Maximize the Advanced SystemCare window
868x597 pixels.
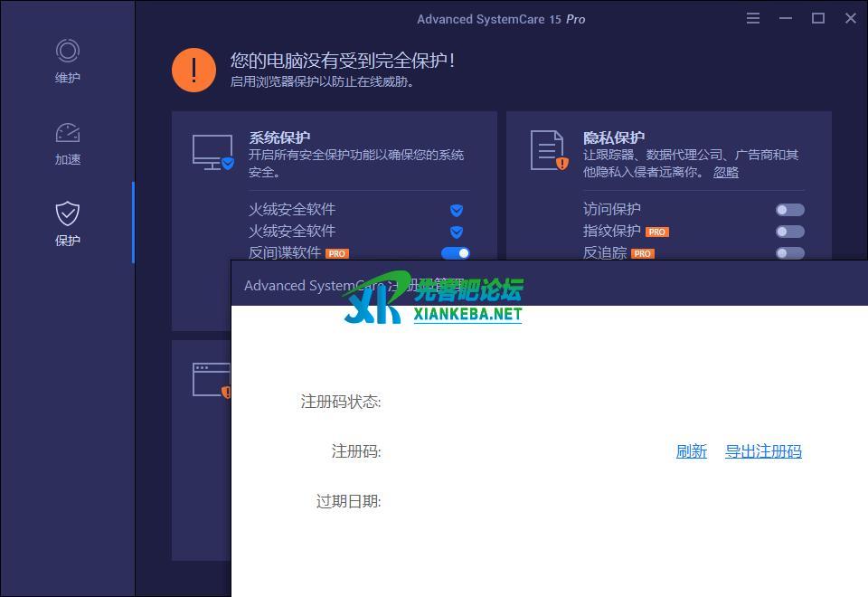pyautogui.click(x=818, y=18)
